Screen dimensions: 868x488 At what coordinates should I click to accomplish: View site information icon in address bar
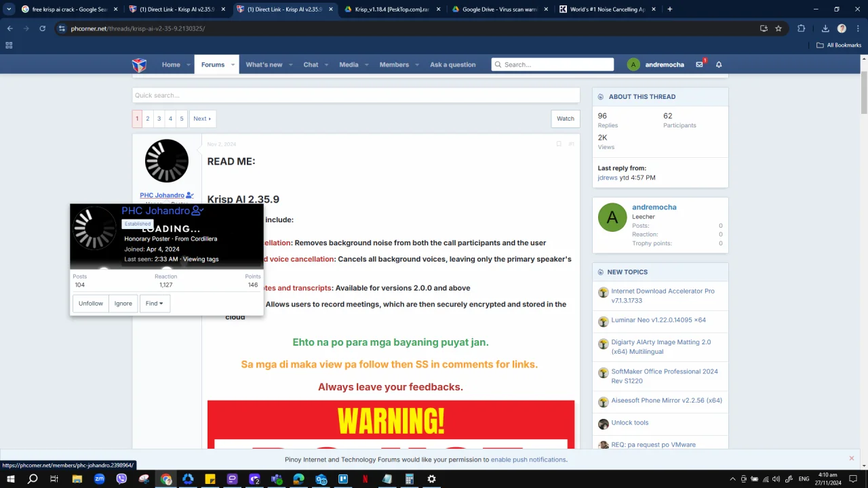coord(62,28)
